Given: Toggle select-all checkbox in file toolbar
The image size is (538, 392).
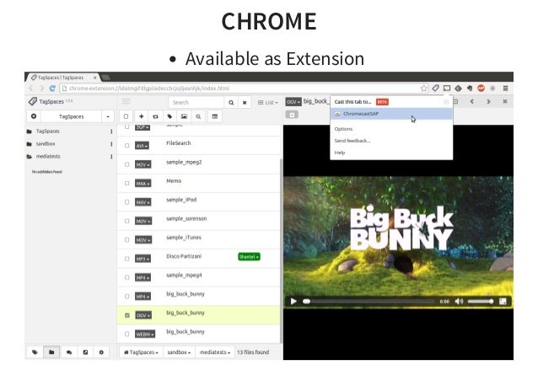Looking at the screenshot, I should (126, 116).
